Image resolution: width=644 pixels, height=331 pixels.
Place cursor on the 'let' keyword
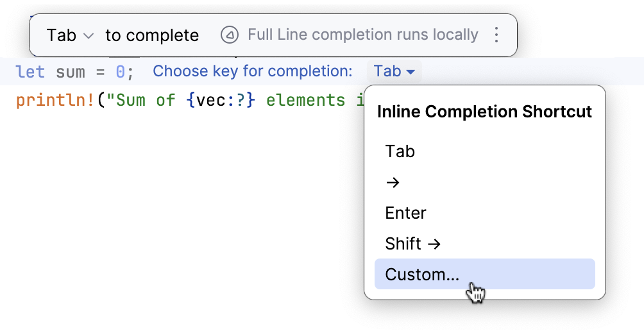[x=30, y=72]
